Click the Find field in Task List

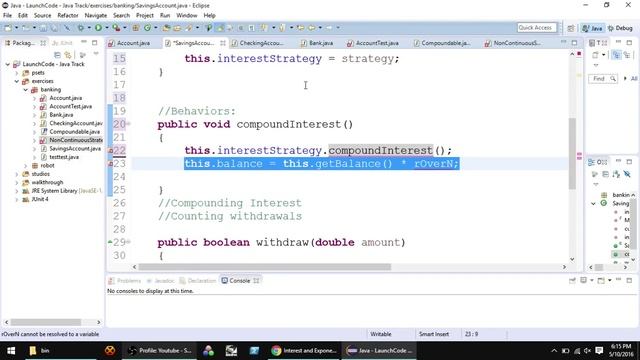602,78
